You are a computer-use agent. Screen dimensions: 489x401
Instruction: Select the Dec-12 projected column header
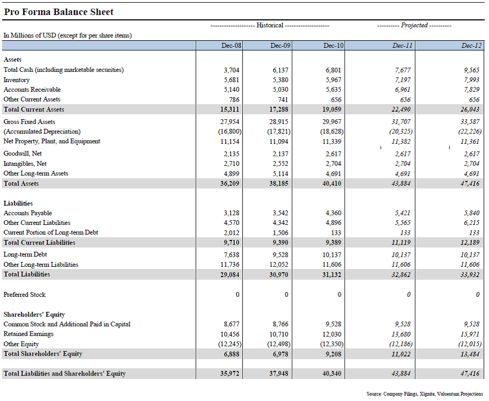click(472, 46)
